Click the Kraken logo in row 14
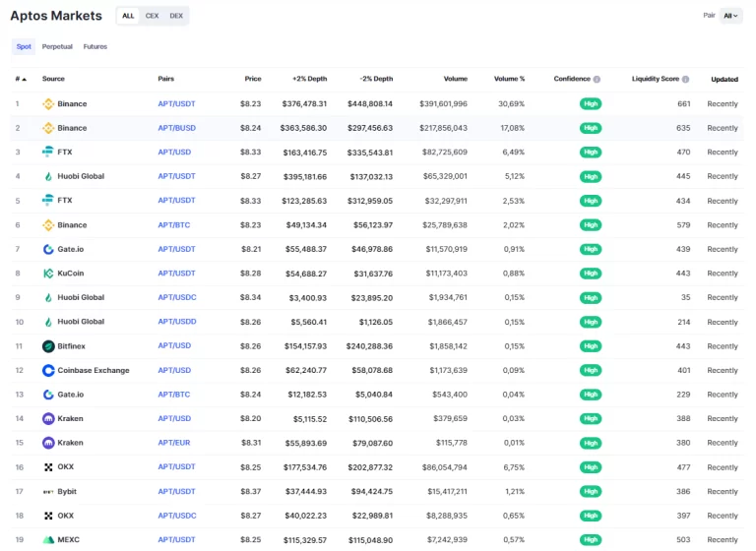Screen dimensions: 756x551 click(48, 419)
